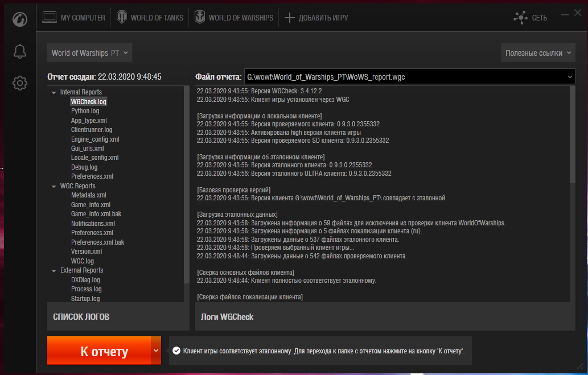588x375 pixels.
Task: Click the My Computer monitor icon
Action: pyautogui.click(x=50, y=18)
